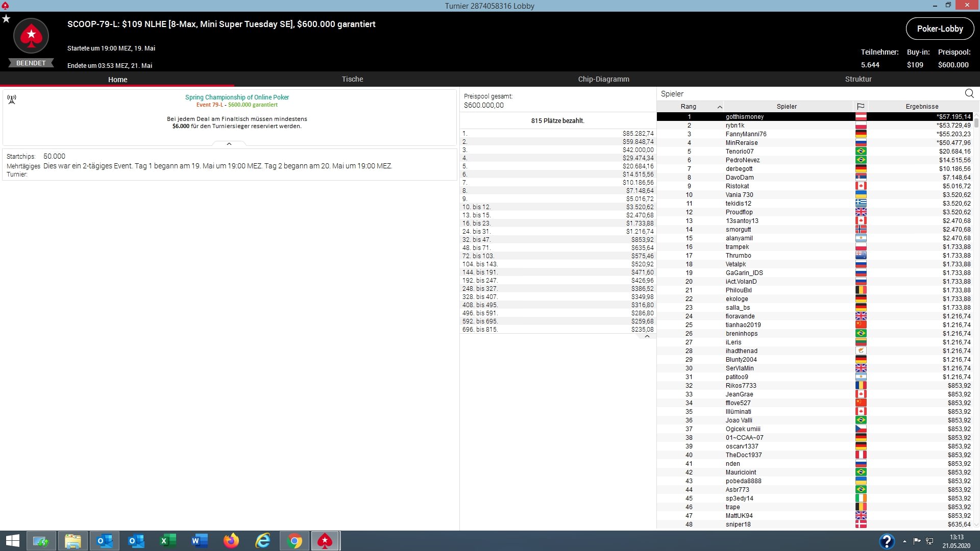Open Firefox from the taskbar
The height and width of the screenshot is (551, 980).
231,541
